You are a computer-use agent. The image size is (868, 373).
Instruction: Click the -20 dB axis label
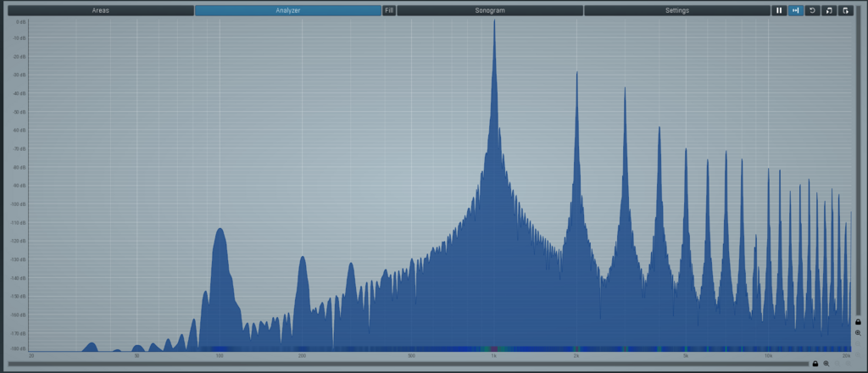click(x=20, y=57)
